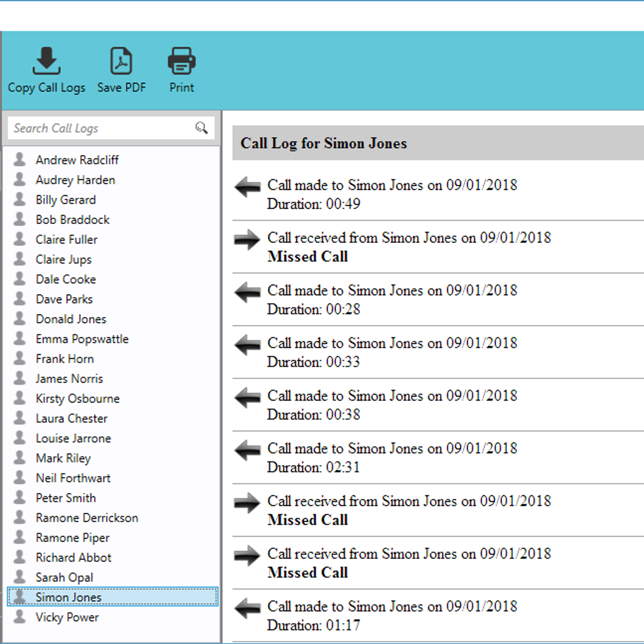Image resolution: width=644 pixels, height=644 pixels.
Task: Click the arrow icon on the first missed call
Action: pyautogui.click(x=247, y=239)
